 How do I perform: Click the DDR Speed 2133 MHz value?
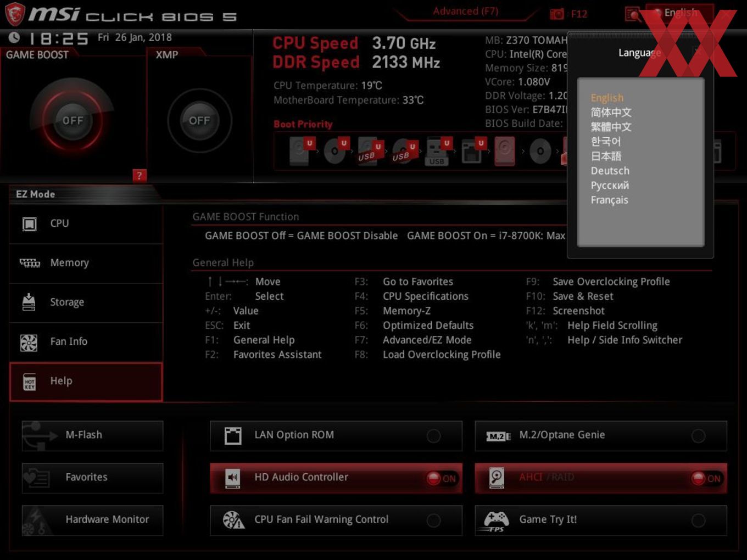(406, 63)
